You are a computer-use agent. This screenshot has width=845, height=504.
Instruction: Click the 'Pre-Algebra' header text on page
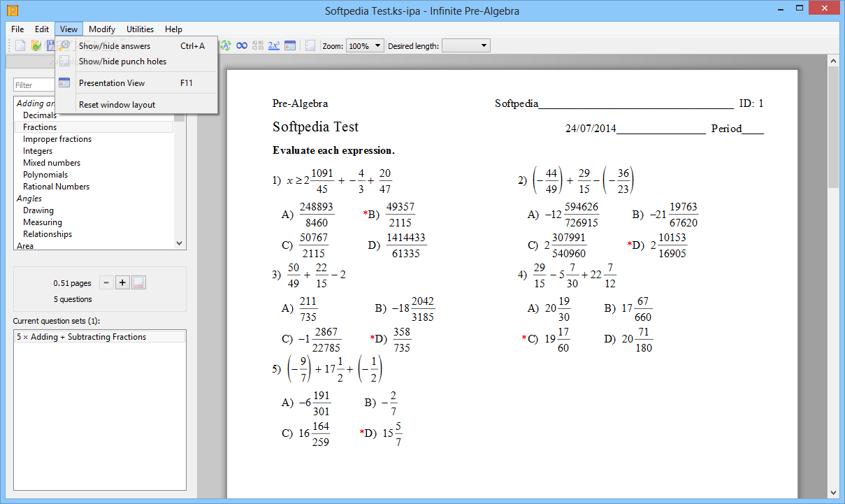(x=300, y=103)
